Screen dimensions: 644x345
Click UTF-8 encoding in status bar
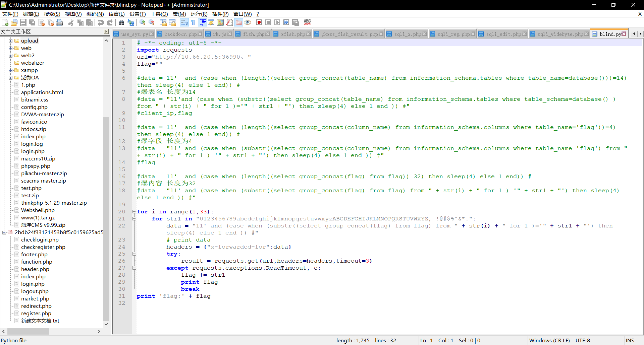pyautogui.click(x=583, y=340)
